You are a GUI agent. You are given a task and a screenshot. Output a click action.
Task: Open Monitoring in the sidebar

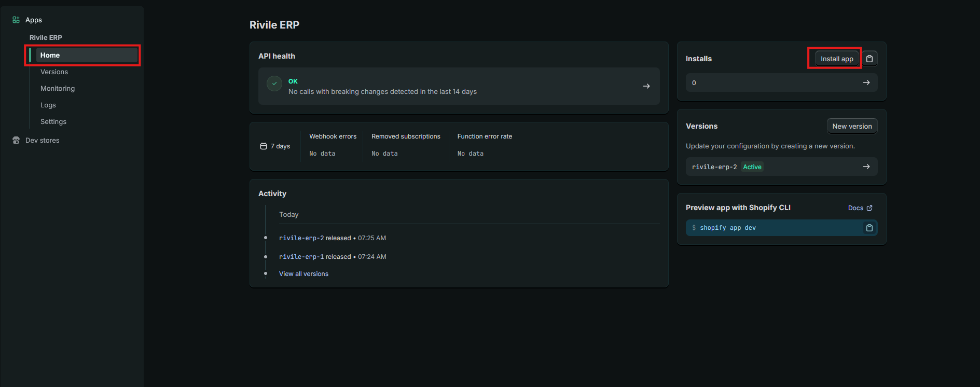(58, 88)
